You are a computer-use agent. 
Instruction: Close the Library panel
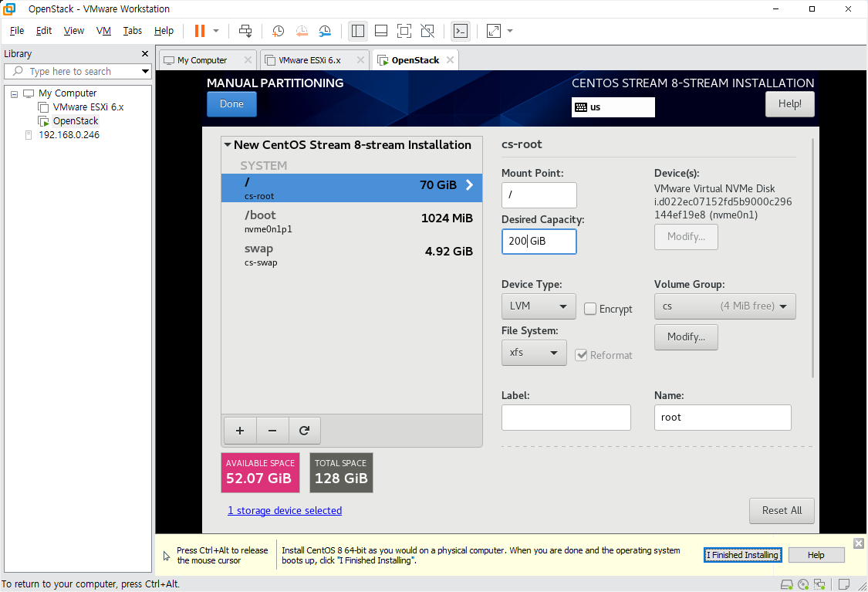point(145,54)
